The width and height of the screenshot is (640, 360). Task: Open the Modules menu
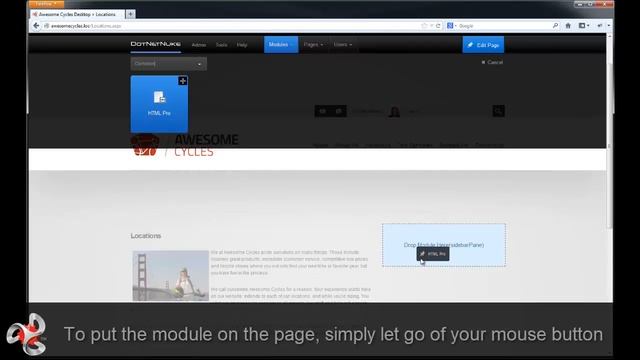tap(281, 44)
